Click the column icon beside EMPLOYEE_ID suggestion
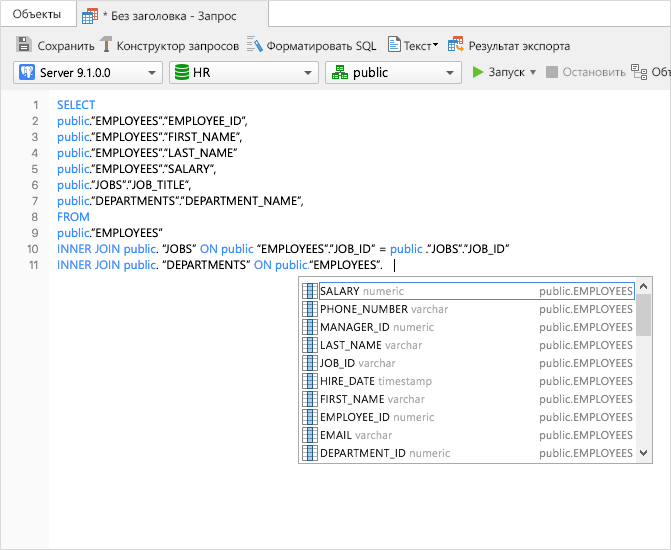This screenshot has width=671, height=550. [310, 417]
